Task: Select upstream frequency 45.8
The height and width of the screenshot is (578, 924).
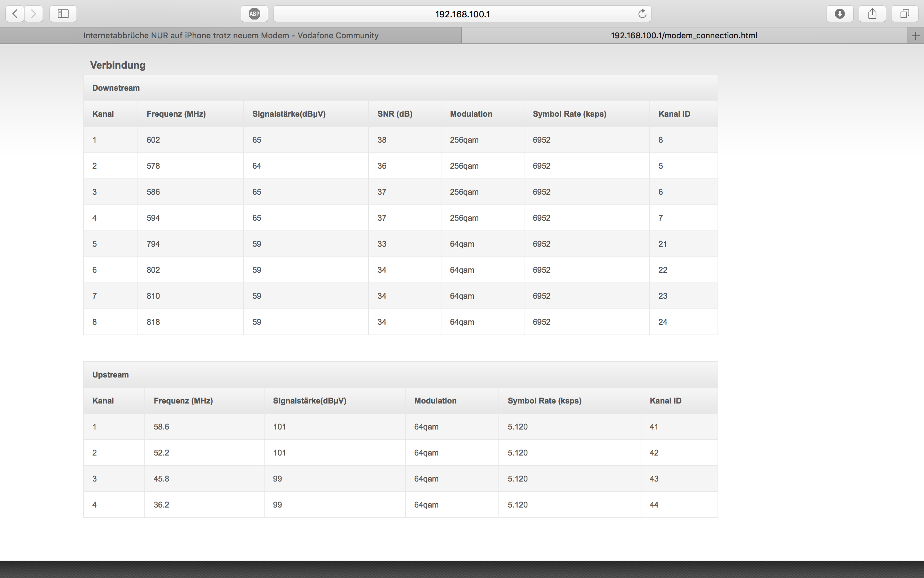Action: [x=161, y=479]
